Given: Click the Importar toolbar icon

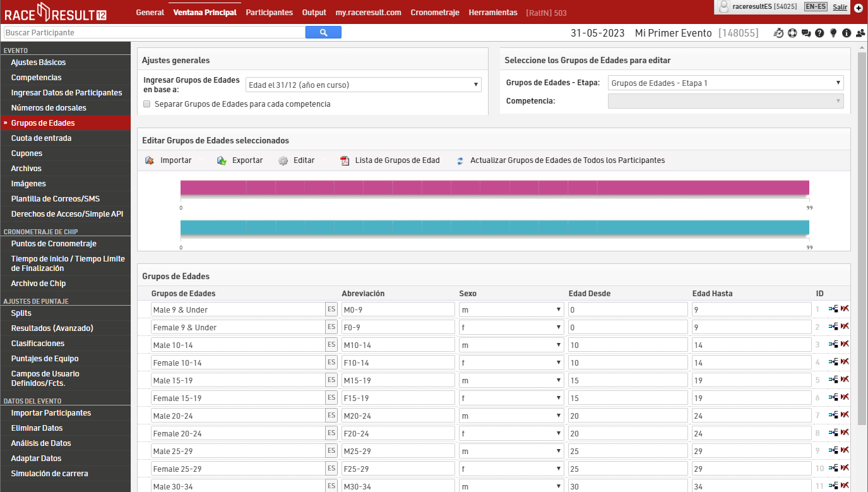Looking at the screenshot, I should [150, 160].
